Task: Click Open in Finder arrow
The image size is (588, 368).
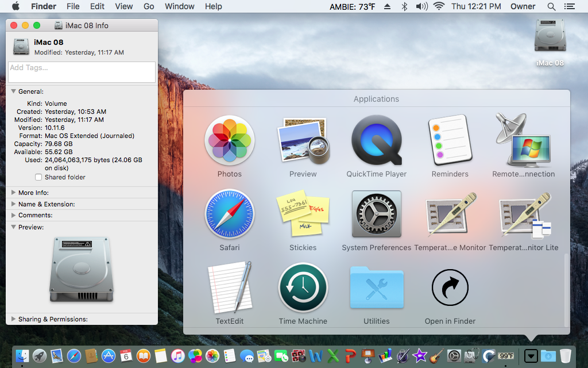Action: pyautogui.click(x=450, y=287)
